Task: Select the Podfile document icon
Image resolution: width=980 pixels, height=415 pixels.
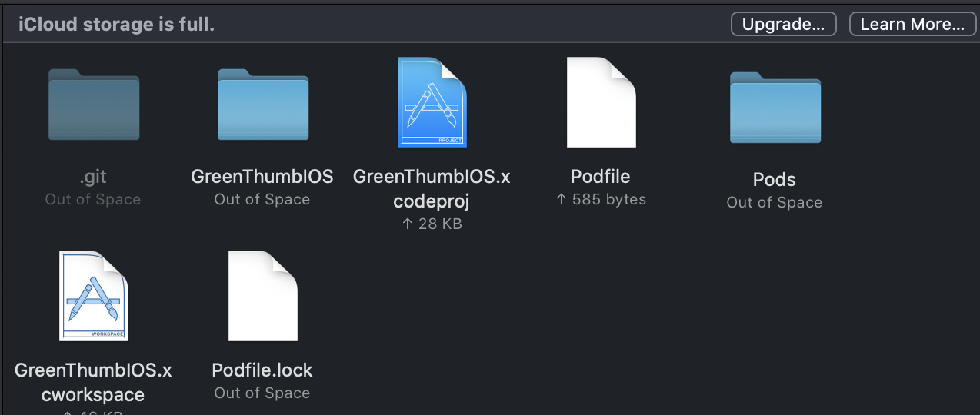Action: [x=601, y=102]
